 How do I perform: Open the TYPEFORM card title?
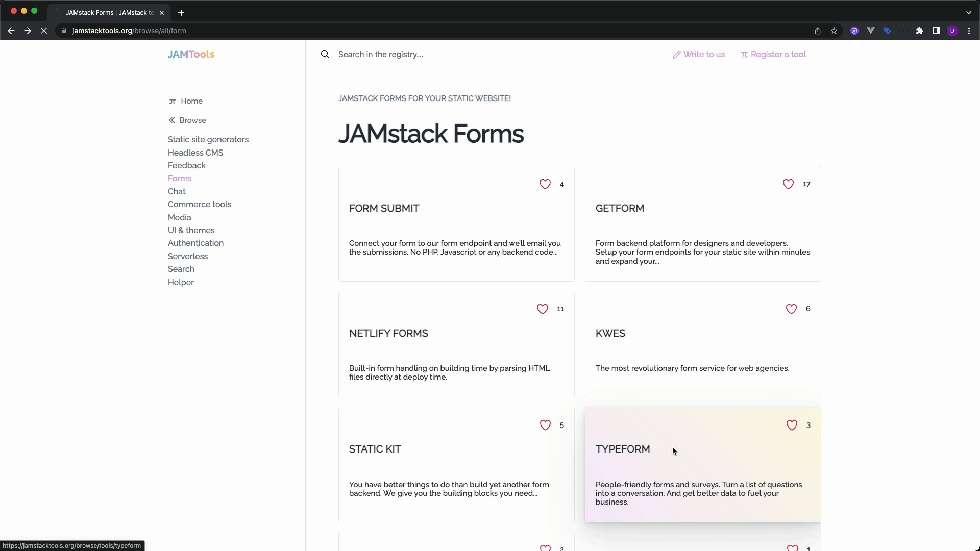(623, 449)
